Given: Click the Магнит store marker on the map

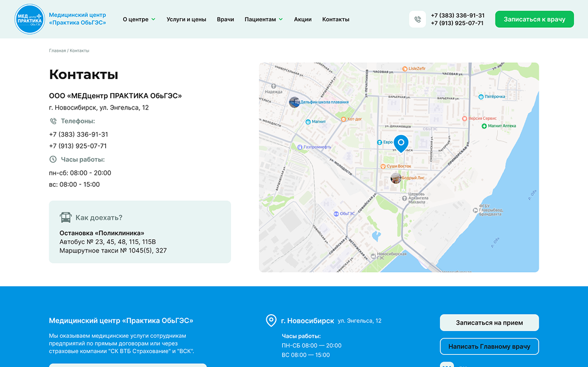Looking at the screenshot, I should [x=308, y=122].
